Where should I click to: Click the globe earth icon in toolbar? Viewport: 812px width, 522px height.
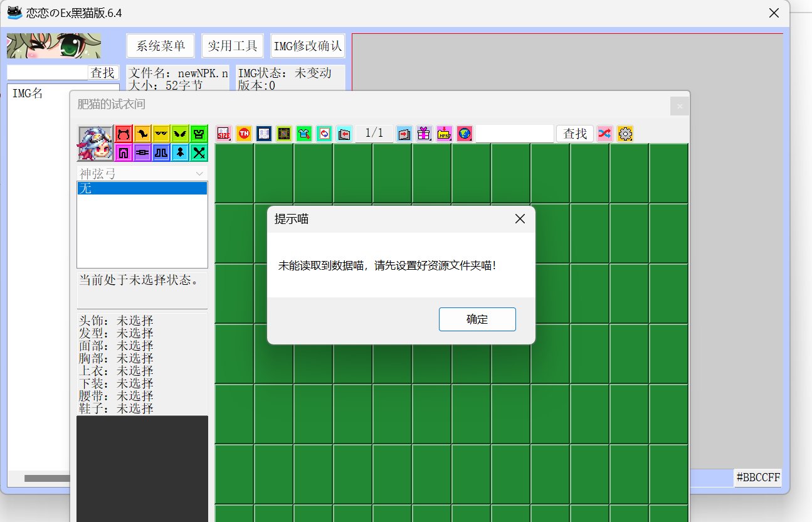pos(465,134)
